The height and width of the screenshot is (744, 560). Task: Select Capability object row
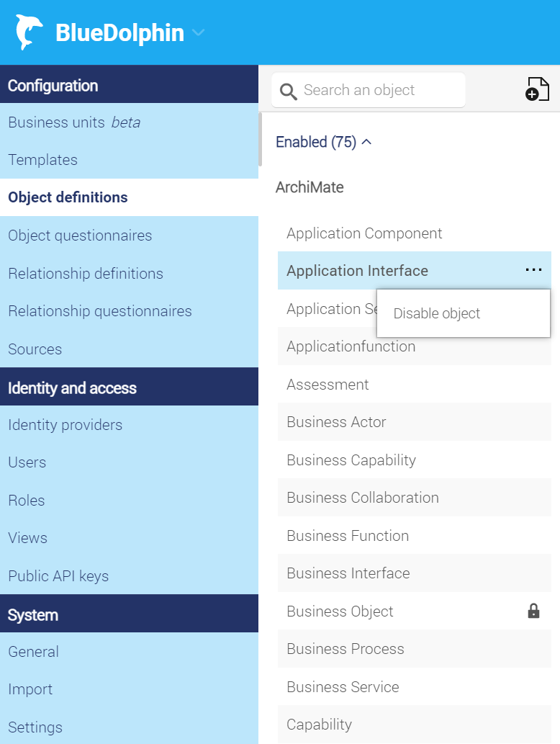[x=414, y=724]
